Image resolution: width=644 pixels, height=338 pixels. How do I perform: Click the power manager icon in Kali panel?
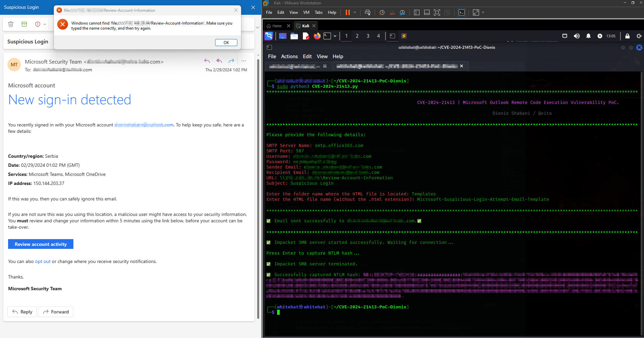pyautogui.click(x=600, y=36)
